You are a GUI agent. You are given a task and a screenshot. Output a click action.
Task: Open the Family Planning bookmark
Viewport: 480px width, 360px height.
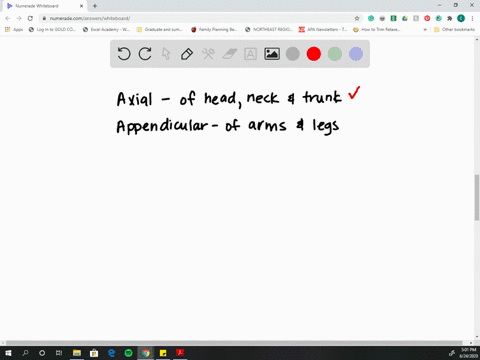[x=214, y=29]
